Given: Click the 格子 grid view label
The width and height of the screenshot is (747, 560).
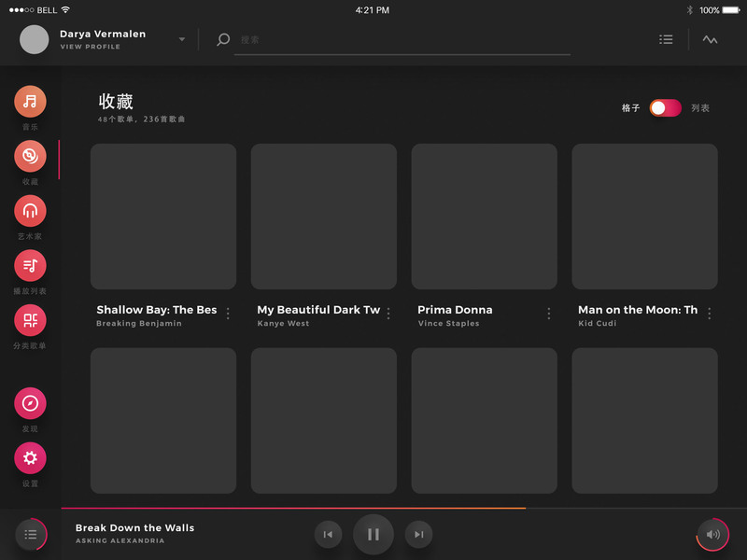Looking at the screenshot, I should click(x=631, y=108).
